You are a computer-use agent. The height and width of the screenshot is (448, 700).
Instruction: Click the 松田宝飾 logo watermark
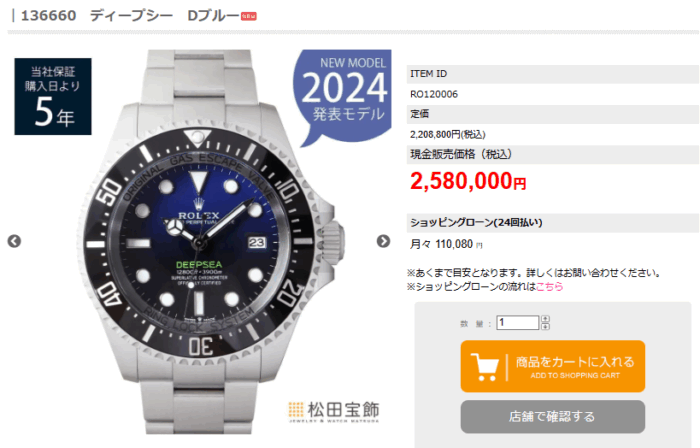[334, 412]
